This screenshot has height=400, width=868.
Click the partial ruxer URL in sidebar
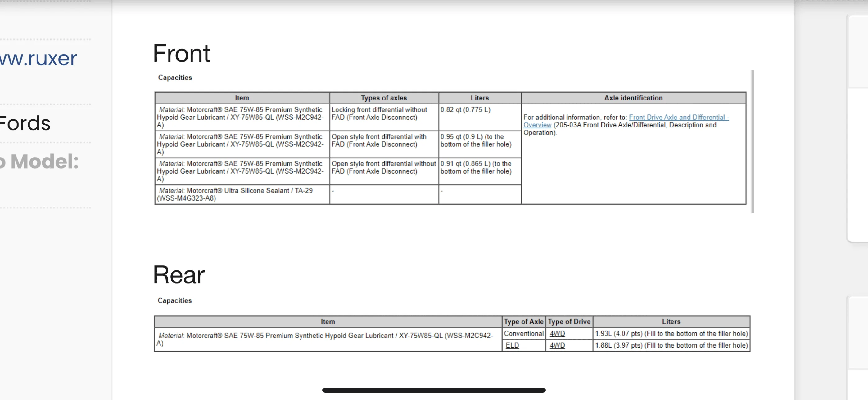tap(38, 58)
